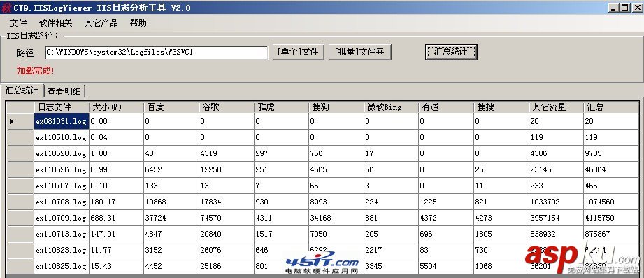Click 搜搜 cell value 1805

pos(501,234)
